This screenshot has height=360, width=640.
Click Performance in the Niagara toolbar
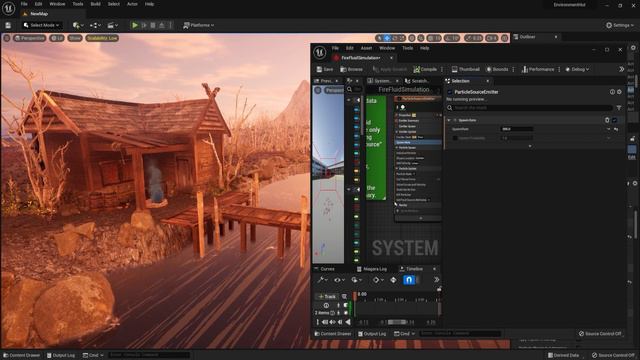[538, 69]
